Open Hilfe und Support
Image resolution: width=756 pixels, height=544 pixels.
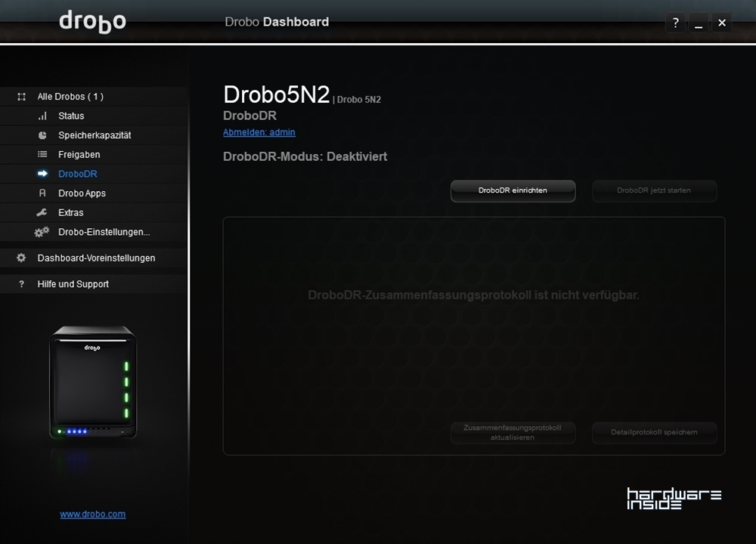[x=94, y=284]
